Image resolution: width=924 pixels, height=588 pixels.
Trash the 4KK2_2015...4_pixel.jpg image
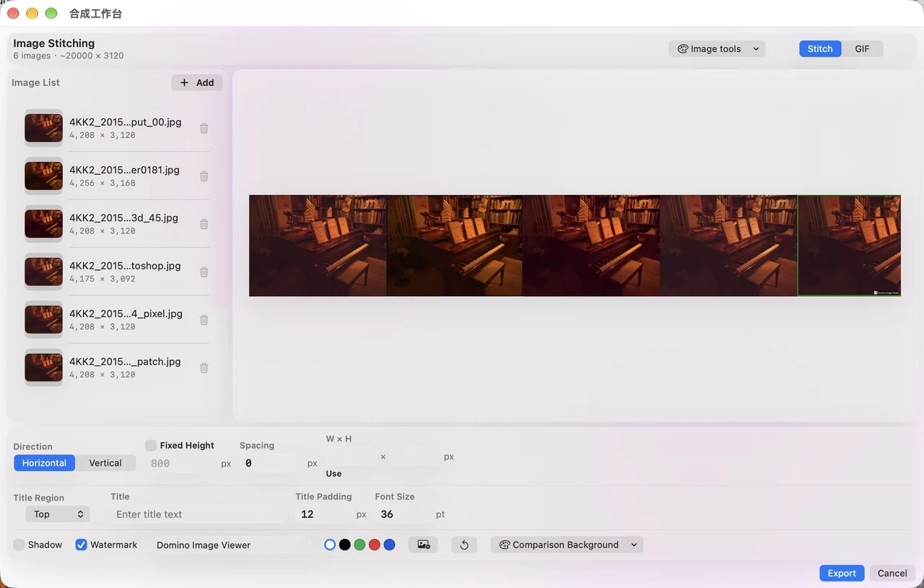[204, 320]
